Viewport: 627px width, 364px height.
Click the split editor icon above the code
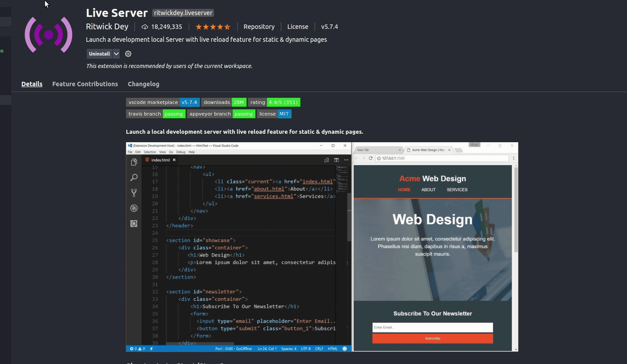pos(336,160)
